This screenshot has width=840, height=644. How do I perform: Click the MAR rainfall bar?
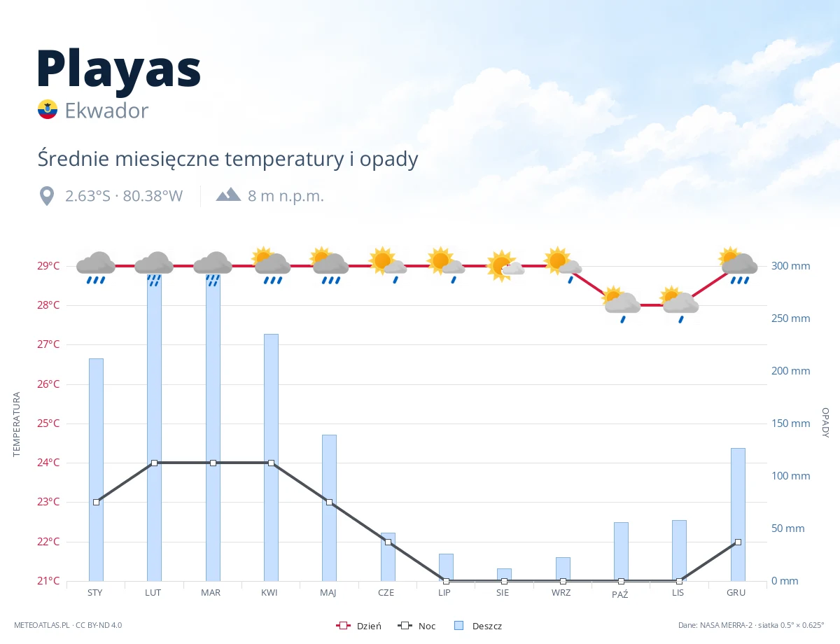[213, 428]
